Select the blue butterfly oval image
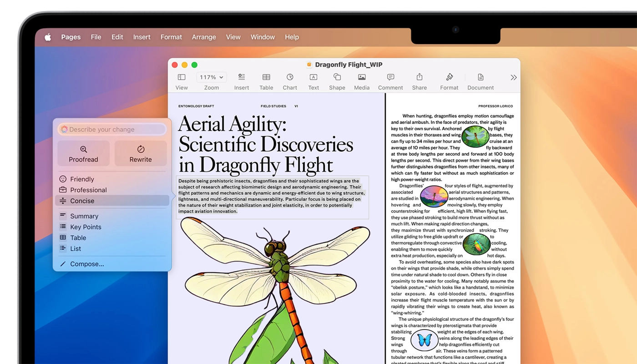The image size is (637, 364). (x=425, y=340)
